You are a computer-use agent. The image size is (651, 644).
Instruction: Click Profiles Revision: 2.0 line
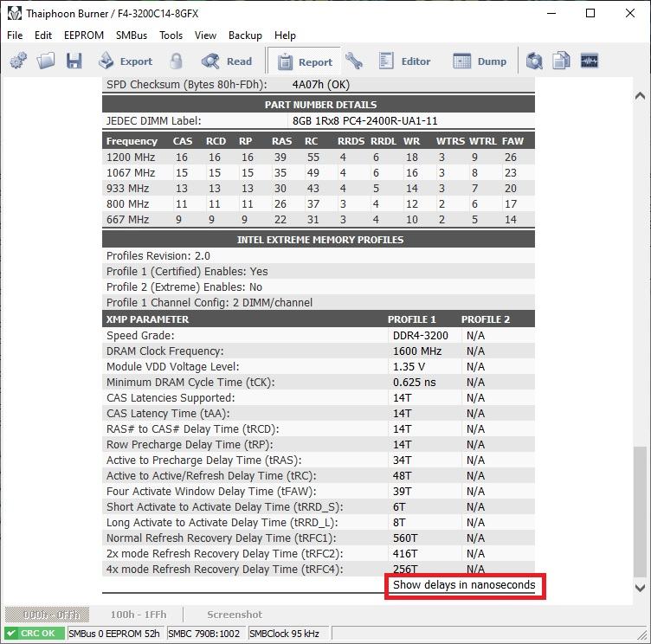[x=158, y=255]
